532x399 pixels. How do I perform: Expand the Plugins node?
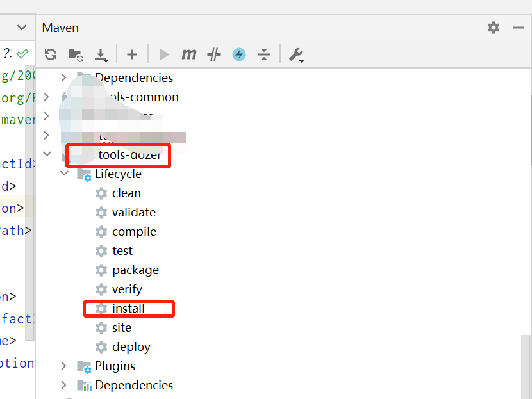pos(63,366)
